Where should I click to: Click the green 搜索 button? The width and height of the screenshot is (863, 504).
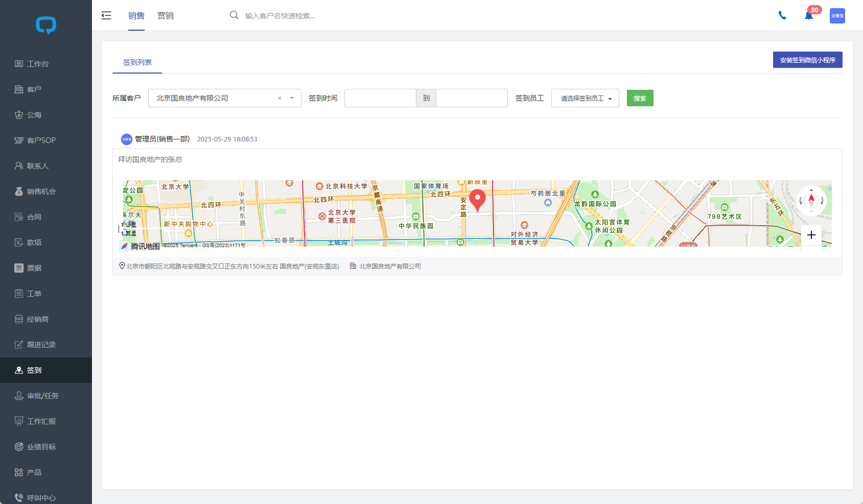640,98
